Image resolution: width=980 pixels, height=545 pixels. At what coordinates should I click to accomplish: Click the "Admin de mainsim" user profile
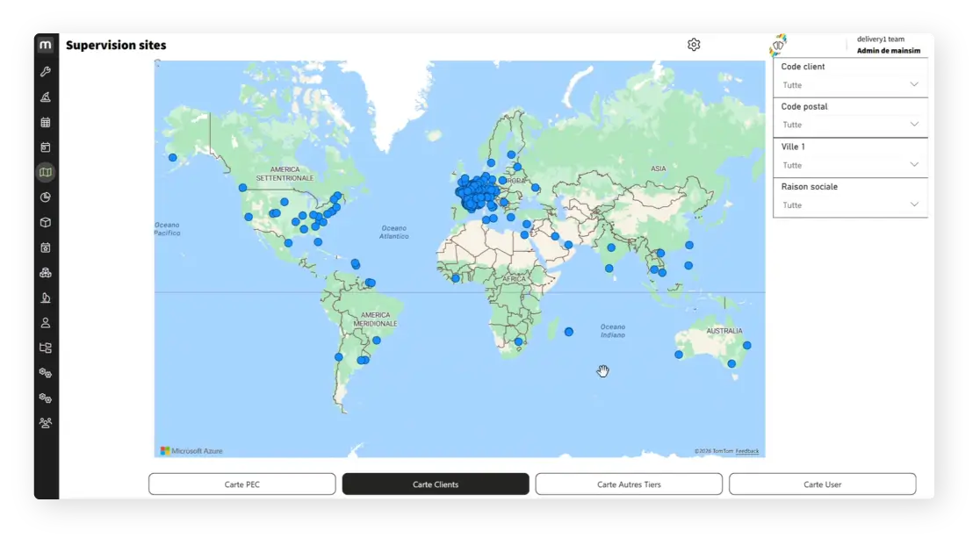click(888, 51)
